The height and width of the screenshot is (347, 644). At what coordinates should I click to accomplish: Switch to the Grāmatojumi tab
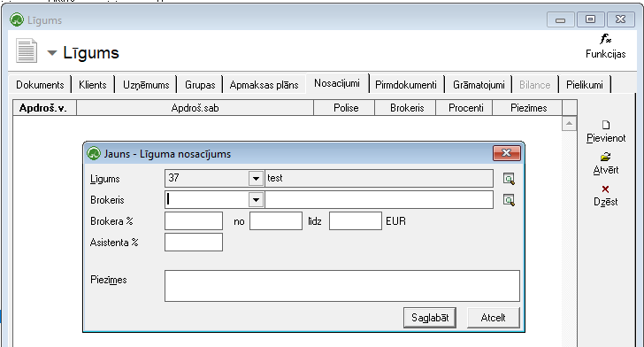coord(479,85)
